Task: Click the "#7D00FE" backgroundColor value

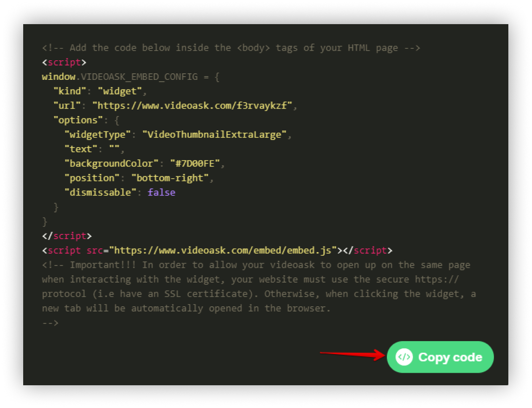Action: 195,163
